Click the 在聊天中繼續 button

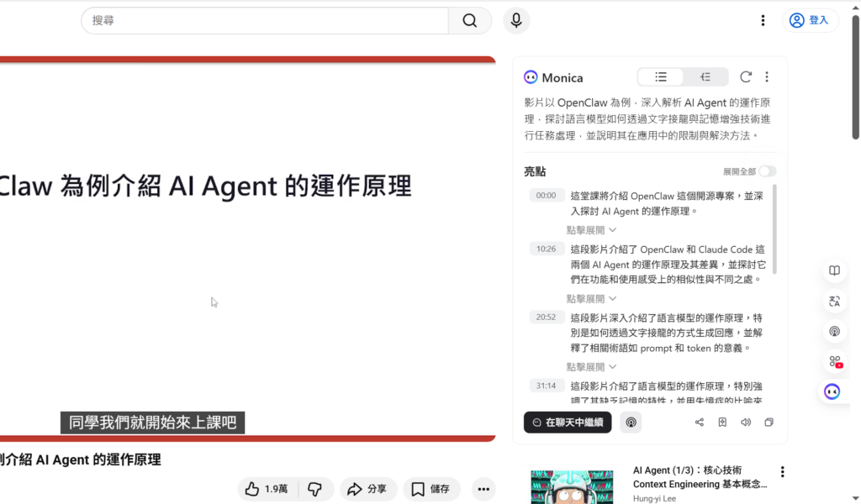pyautogui.click(x=568, y=423)
